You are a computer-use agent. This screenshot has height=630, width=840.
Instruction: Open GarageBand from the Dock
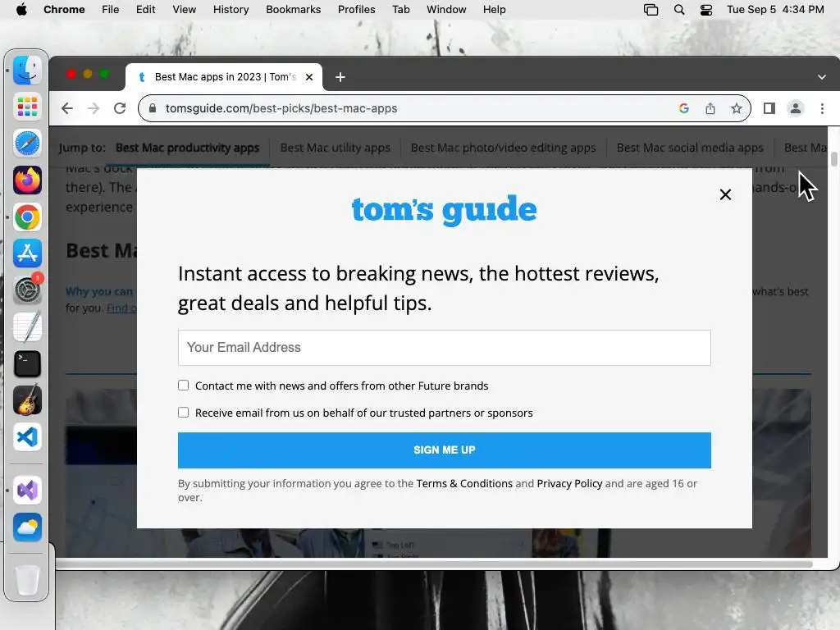coord(27,400)
